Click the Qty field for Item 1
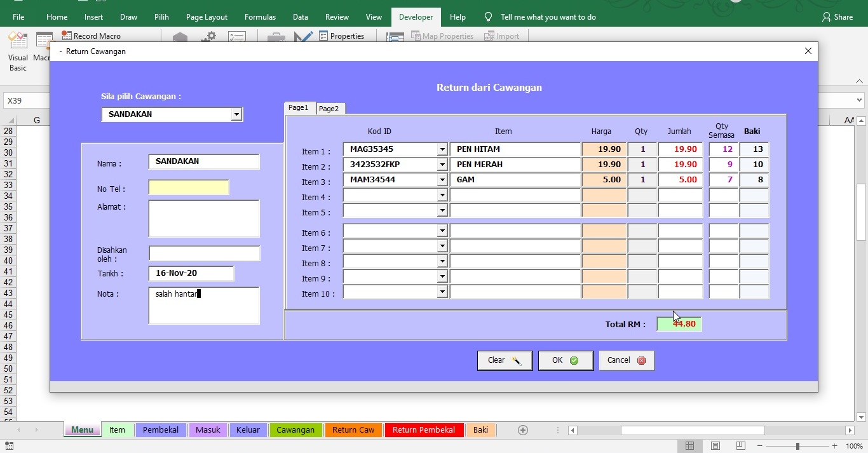This screenshot has height=453, width=868. click(x=642, y=149)
